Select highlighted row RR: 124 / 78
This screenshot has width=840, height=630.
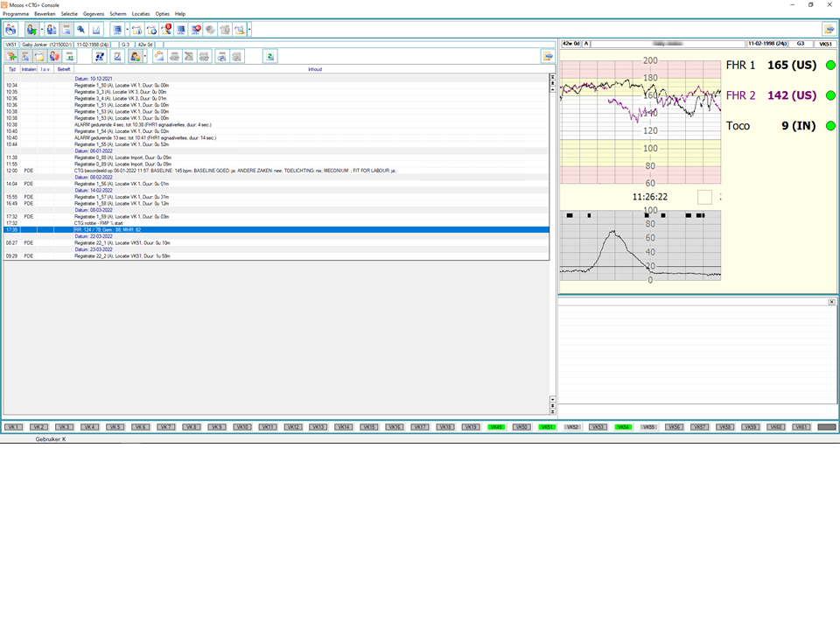click(276, 230)
